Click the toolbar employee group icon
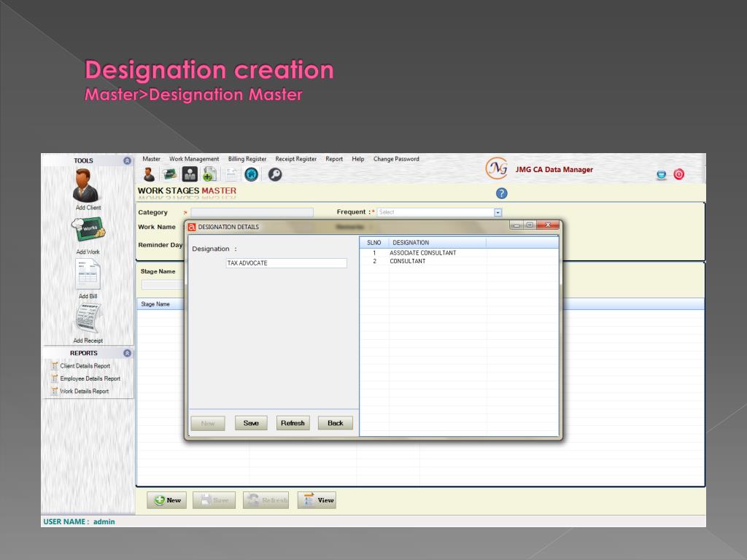The width and height of the screenshot is (747, 560). (190, 175)
